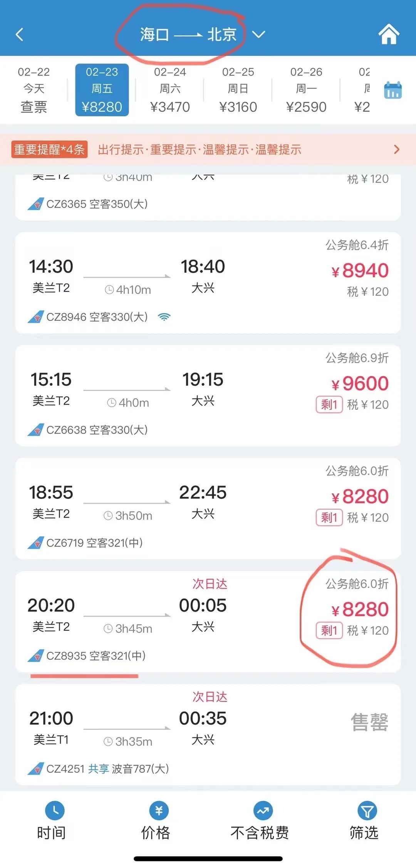Tap the yen icon to sort by price
This screenshot has width=416, height=868.
159,811
